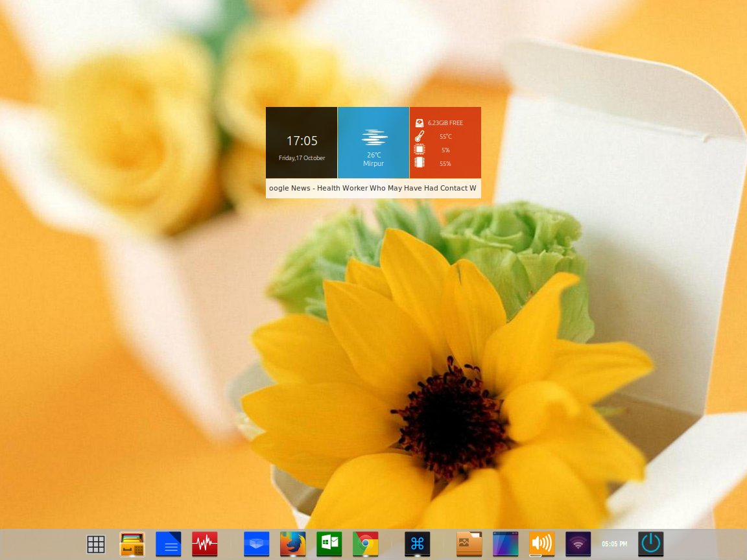Click the Mirpur location label
The height and width of the screenshot is (560, 747).
click(373, 163)
